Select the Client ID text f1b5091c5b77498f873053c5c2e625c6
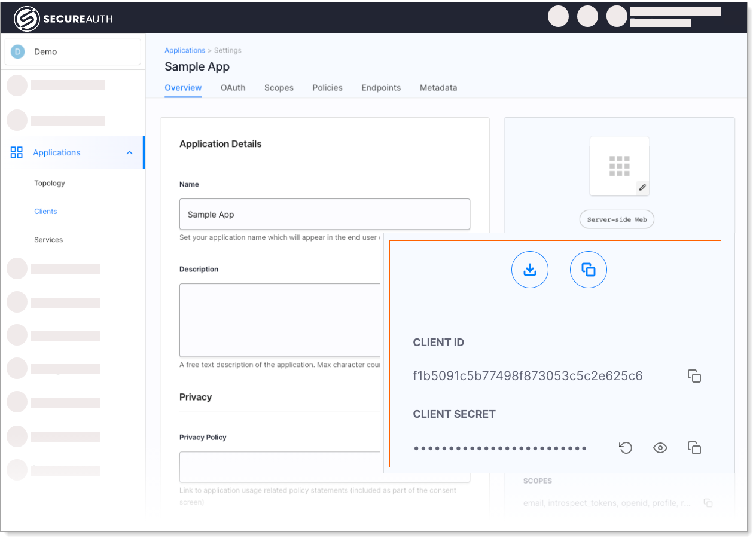Viewport: 756px width, 541px height. pos(528,376)
